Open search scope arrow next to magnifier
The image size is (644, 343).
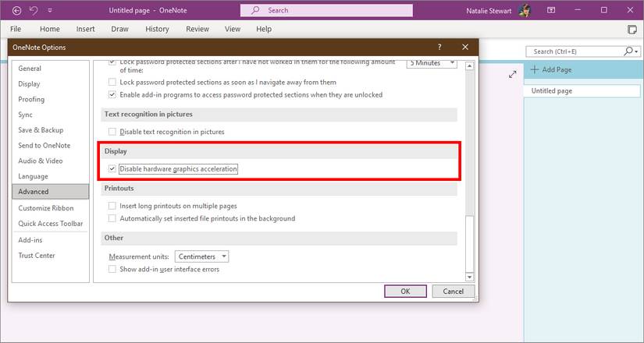click(637, 51)
